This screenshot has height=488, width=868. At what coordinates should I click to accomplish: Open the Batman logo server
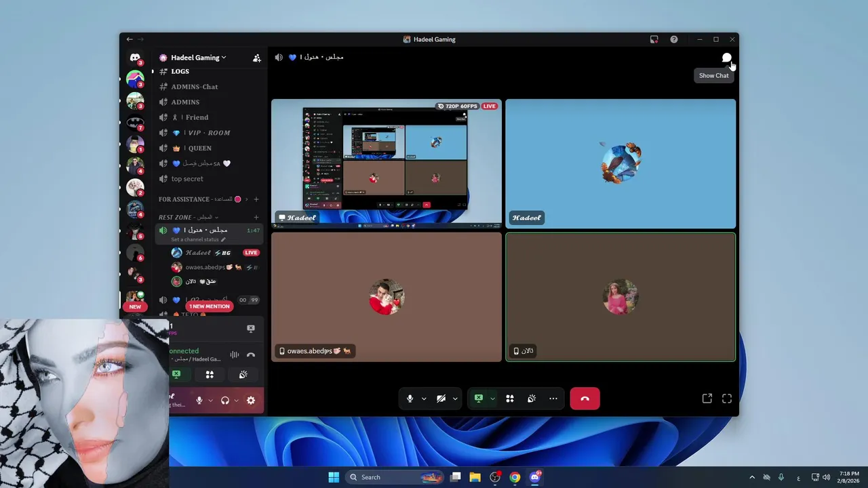pos(135,123)
